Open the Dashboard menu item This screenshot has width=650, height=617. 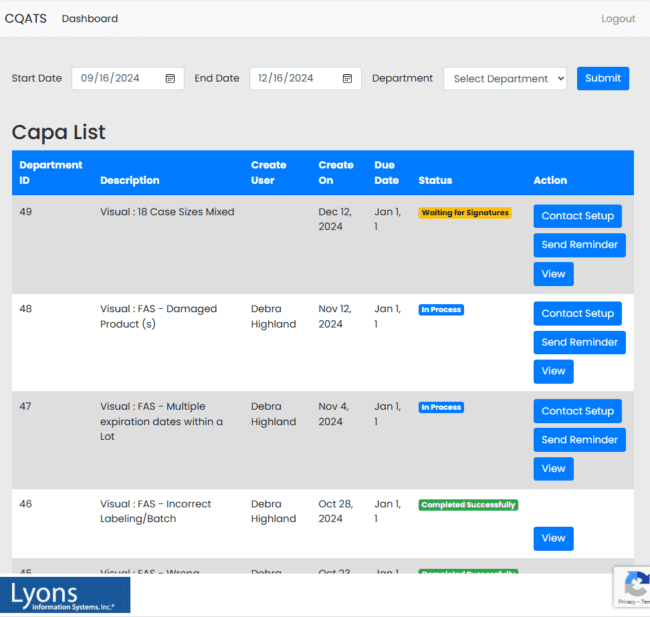pyautogui.click(x=90, y=18)
